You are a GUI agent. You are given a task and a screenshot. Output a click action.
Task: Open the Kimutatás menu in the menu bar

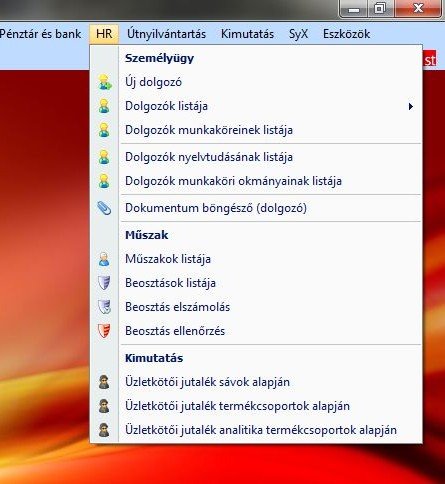click(x=247, y=34)
